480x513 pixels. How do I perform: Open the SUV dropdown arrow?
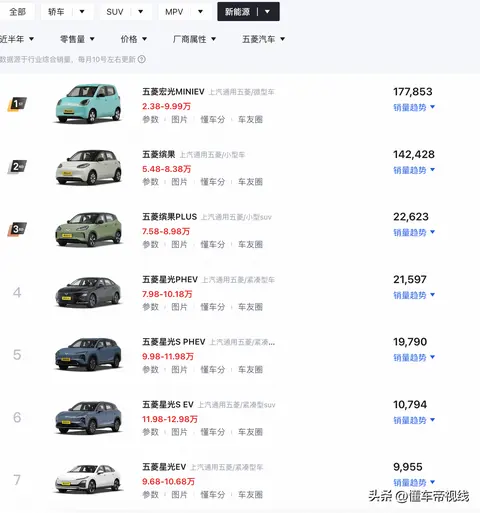tap(141, 12)
